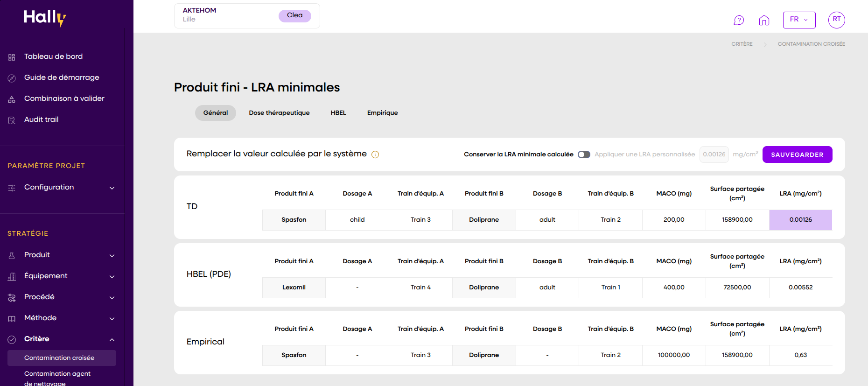Expand the Procédé section chevron
Viewport: 868px width, 386px height.
(112, 297)
